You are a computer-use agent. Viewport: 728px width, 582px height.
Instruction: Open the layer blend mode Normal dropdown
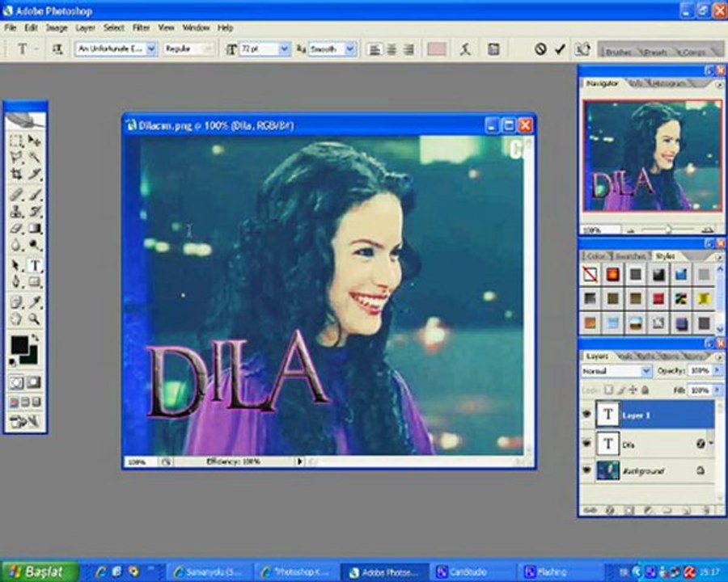pos(646,371)
